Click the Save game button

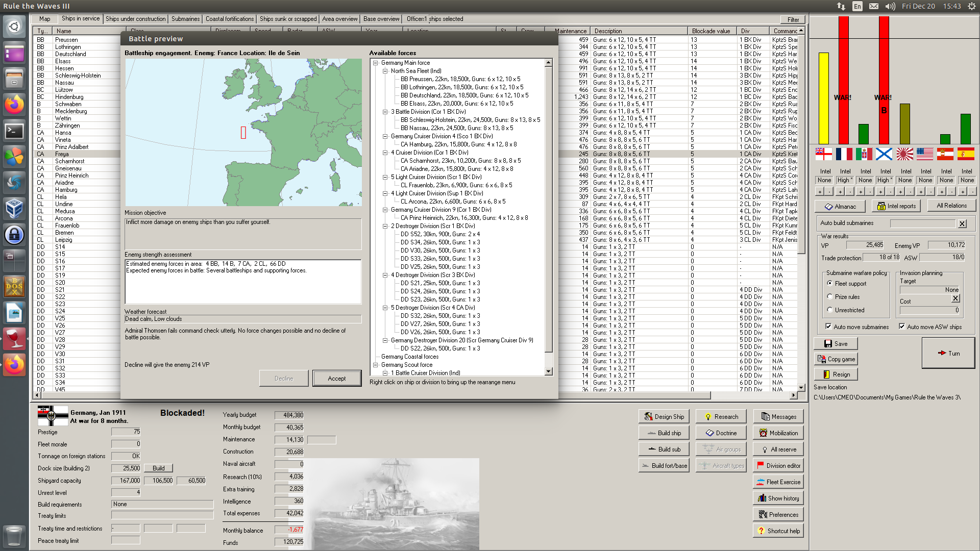click(x=836, y=344)
